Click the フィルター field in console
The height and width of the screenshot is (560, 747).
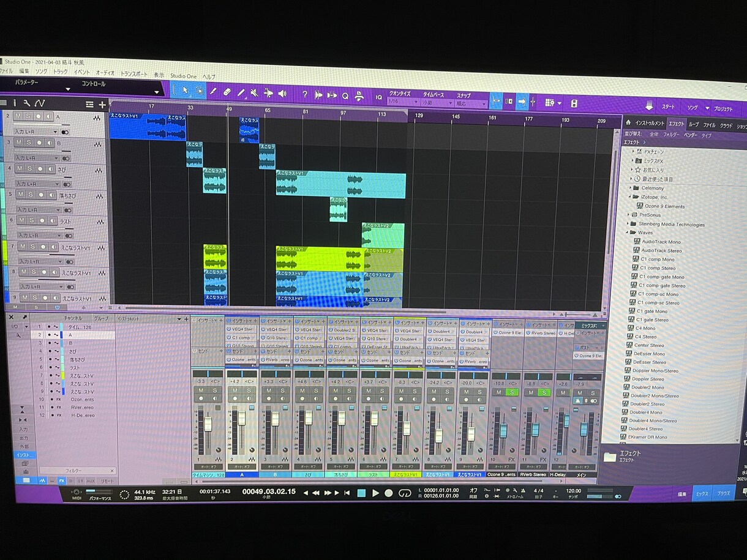coord(77,471)
